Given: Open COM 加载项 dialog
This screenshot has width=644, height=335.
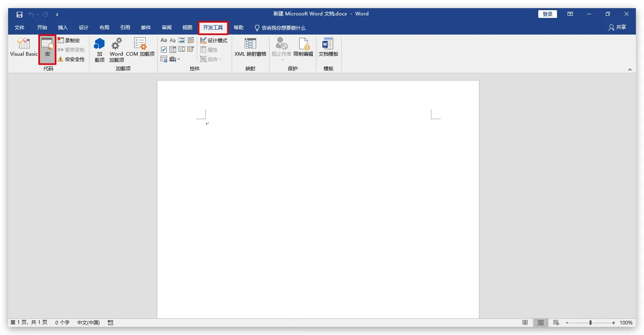Looking at the screenshot, I should coord(140,47).
